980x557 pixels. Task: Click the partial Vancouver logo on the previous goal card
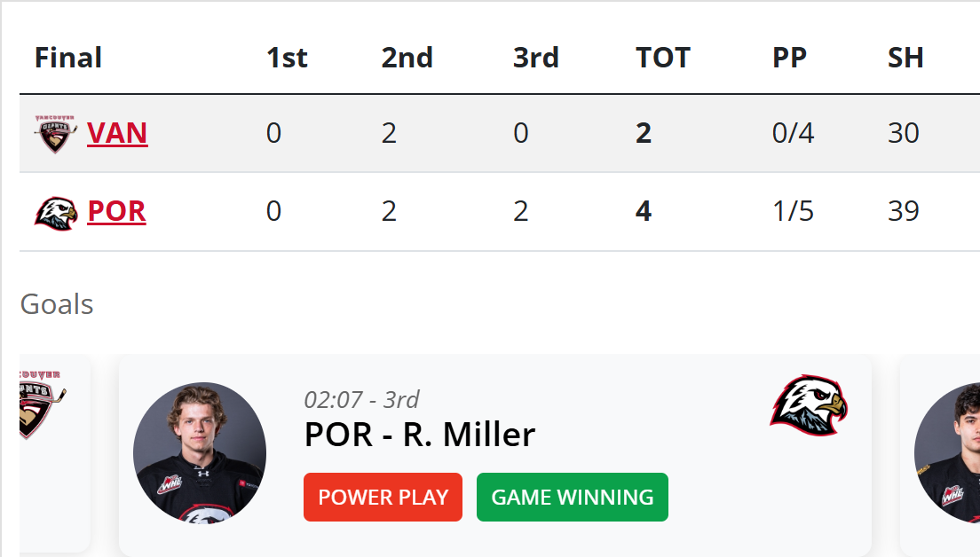tap(42, 405)
